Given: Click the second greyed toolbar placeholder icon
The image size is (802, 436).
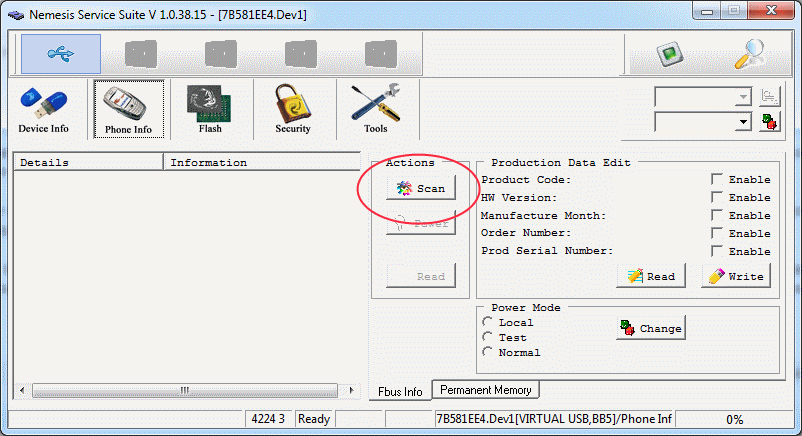Looking at the screenshot, I should [141, 54].
